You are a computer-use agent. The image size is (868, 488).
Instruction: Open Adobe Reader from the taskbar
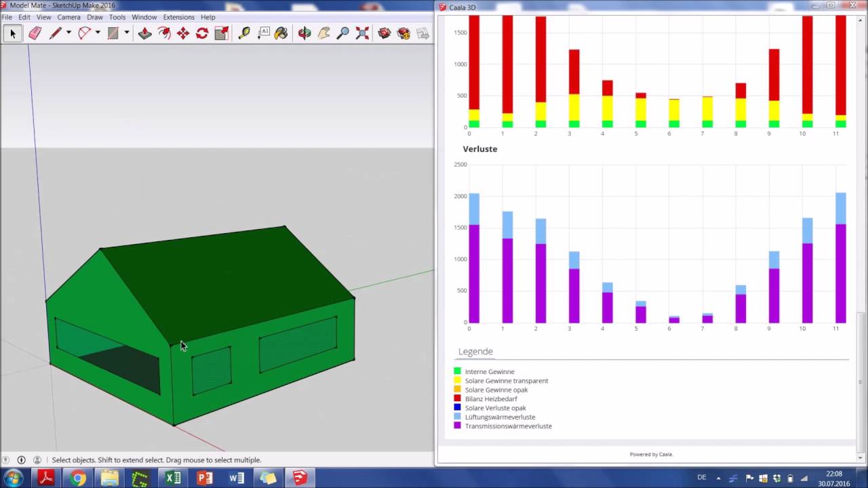pos(45,478)
